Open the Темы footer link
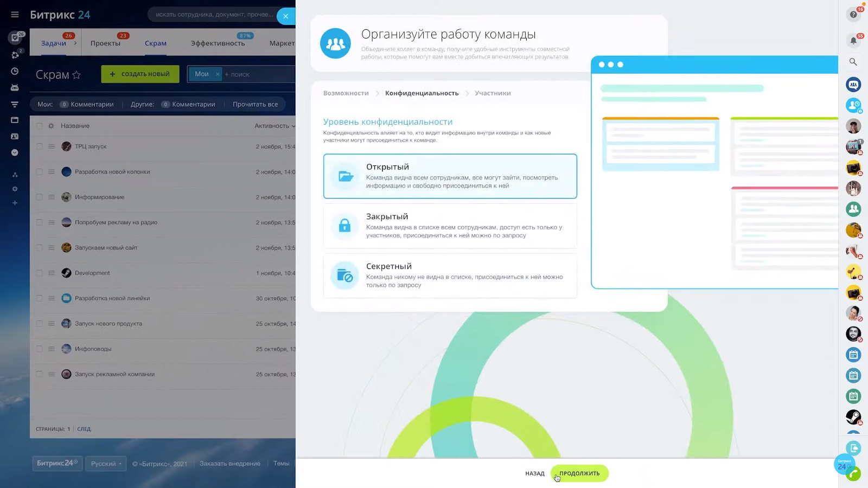This screenshot has width=868, height=488. click(x=281, y=464)
